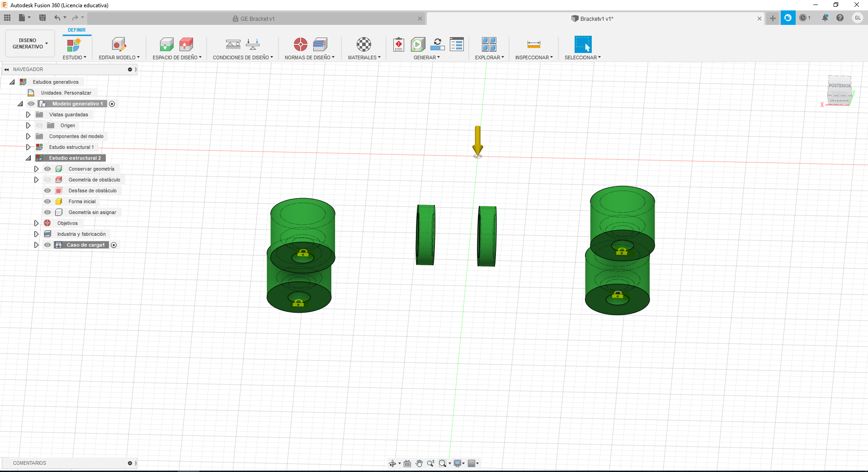Open the Objectives icon
The width and height of the screenshot is (868, 472).
click(x=301, y=44)
